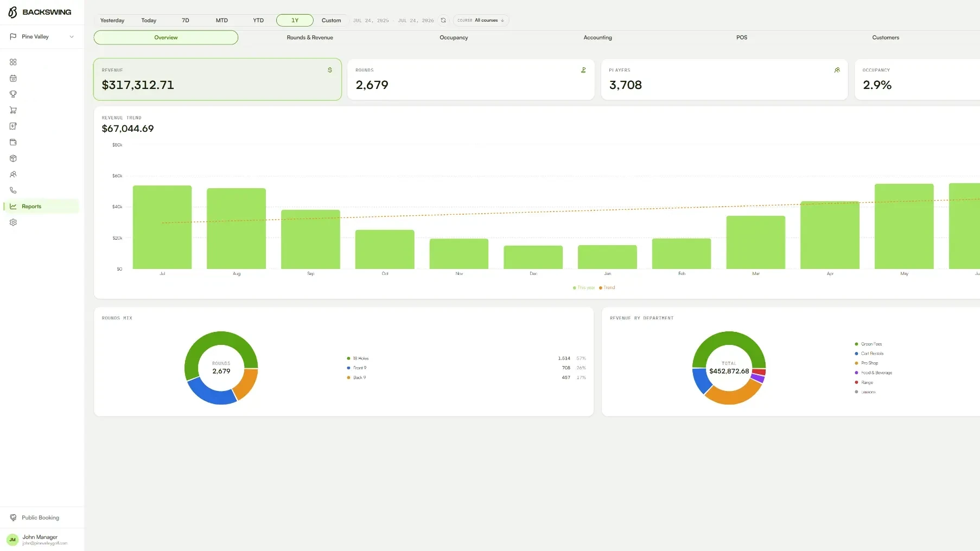The height and width of the screenshot is (551, 980).
Task: Open the trophy tournaments icon
Action: [x=13, y=94]
